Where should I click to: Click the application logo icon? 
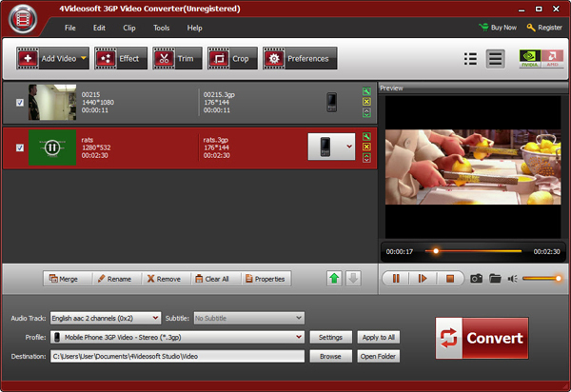[x=23, y=19]
